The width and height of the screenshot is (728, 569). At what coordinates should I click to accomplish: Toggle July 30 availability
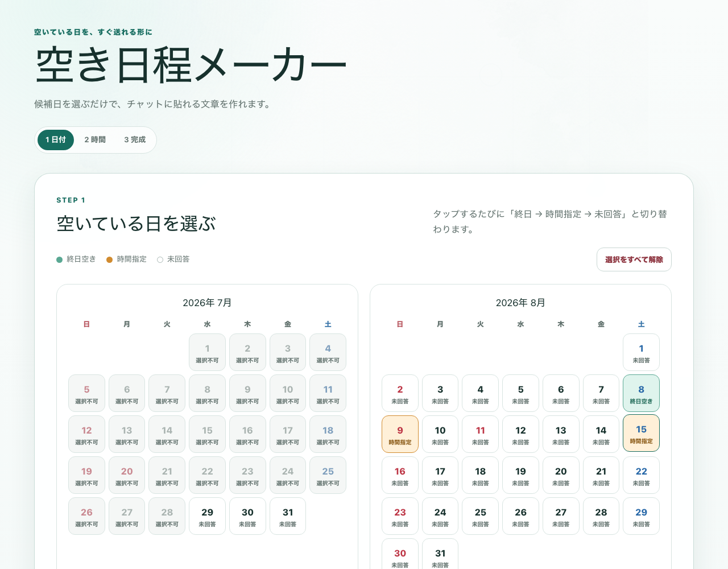point(247,516)
